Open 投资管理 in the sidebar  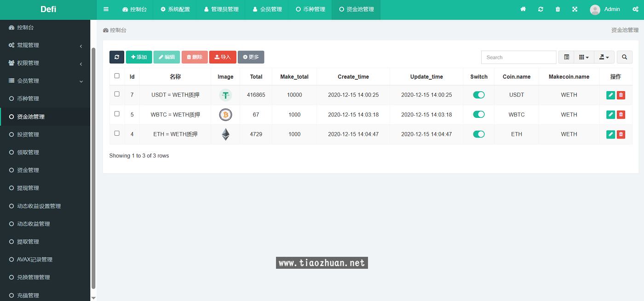28,134
